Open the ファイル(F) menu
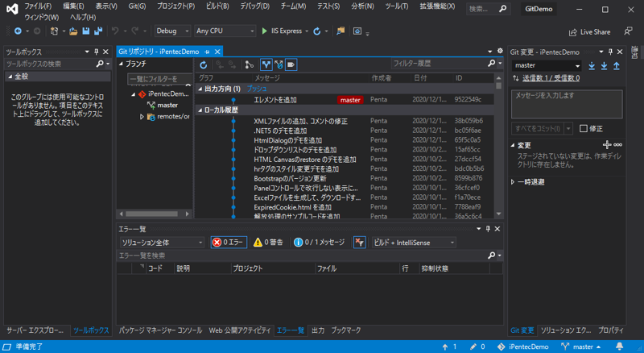The image size is (644, 353). [38, 6]
